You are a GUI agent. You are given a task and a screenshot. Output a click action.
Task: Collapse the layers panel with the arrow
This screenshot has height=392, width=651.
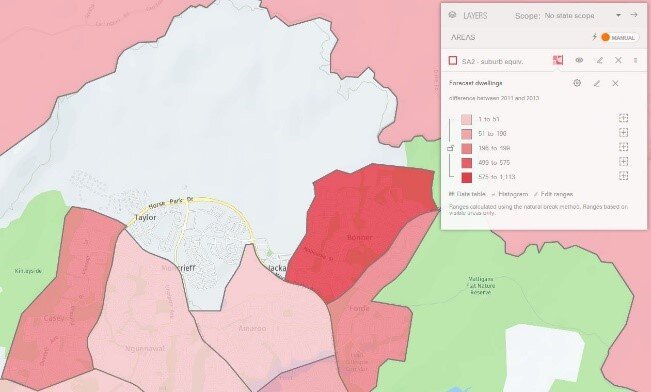tap(634, 15)
